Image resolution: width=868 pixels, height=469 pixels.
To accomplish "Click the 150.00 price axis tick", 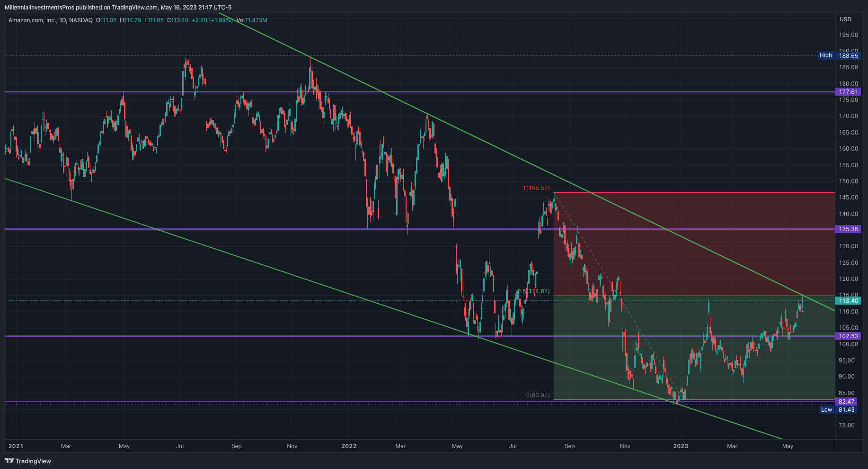I will tap(848, 181).
